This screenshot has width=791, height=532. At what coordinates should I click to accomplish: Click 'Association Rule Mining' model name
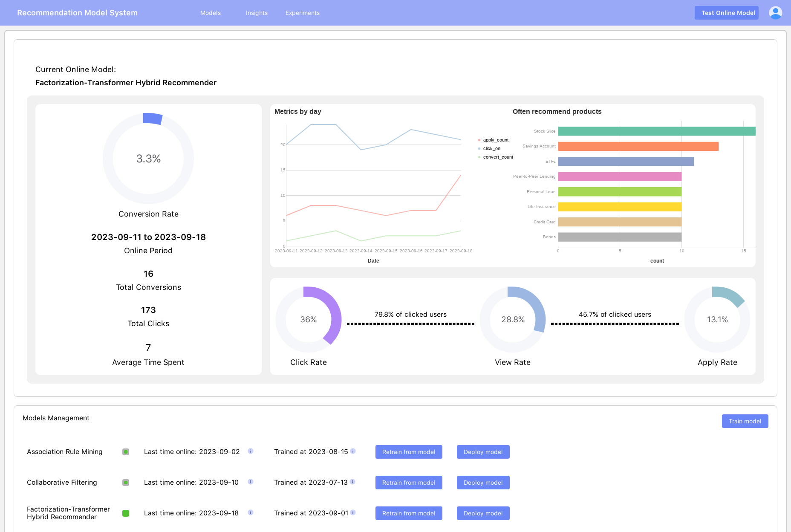point(65,451)
